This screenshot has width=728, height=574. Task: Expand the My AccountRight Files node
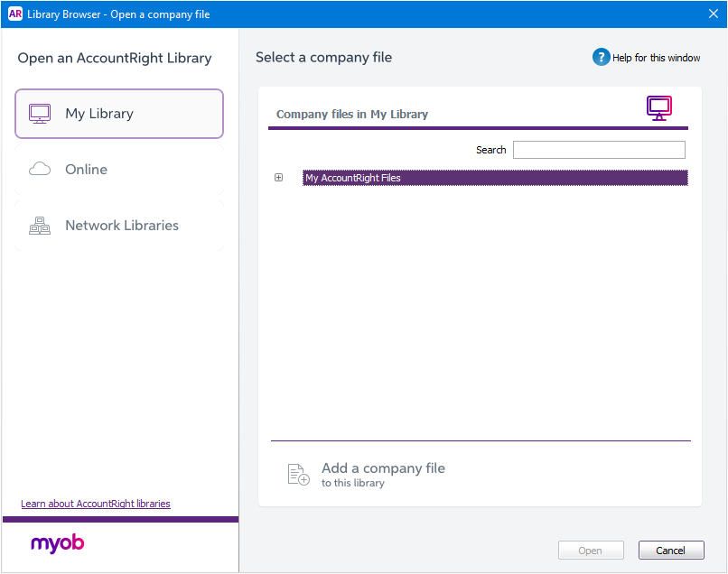point(278,177)
